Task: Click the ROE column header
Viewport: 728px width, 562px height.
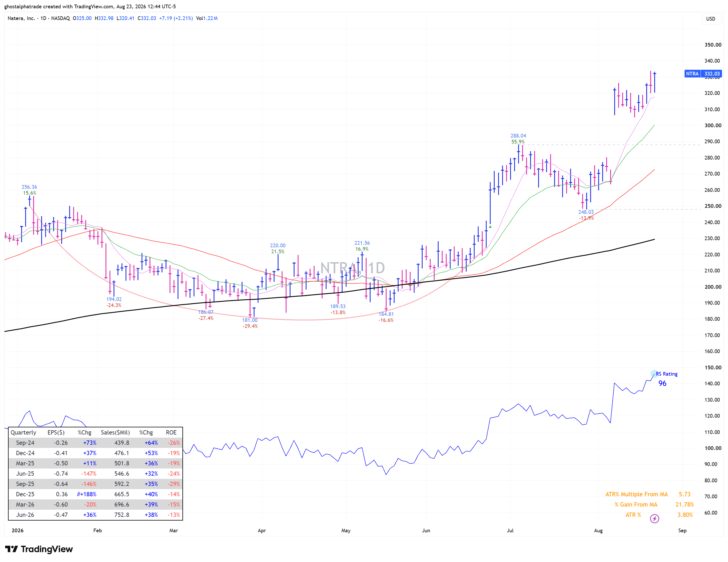Action: point(171,433)
